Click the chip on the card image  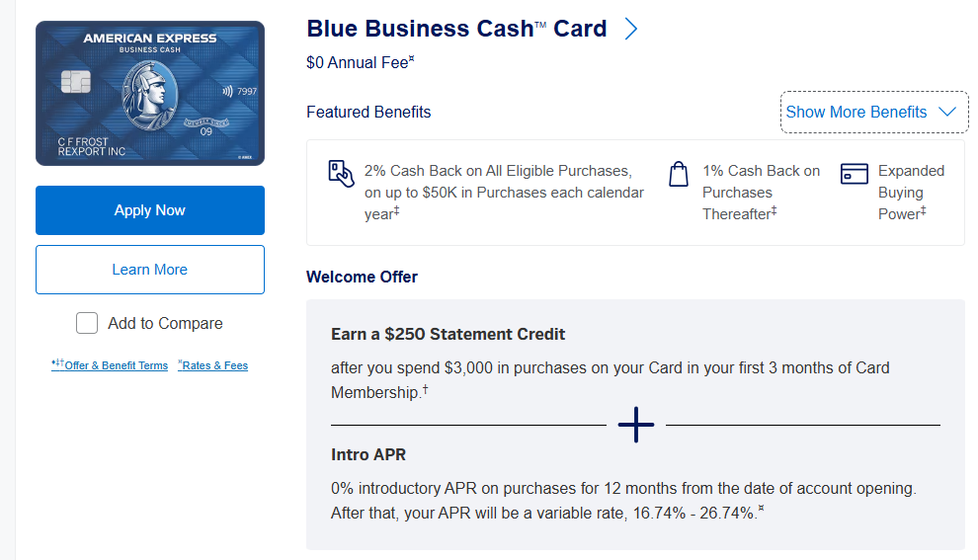coord(75,82)
